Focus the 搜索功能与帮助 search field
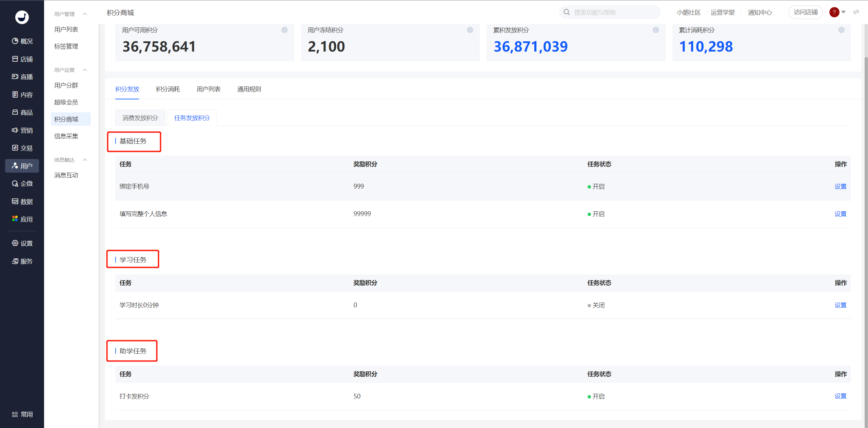Viewport: 868px width, 428px height. pos(610,12)
